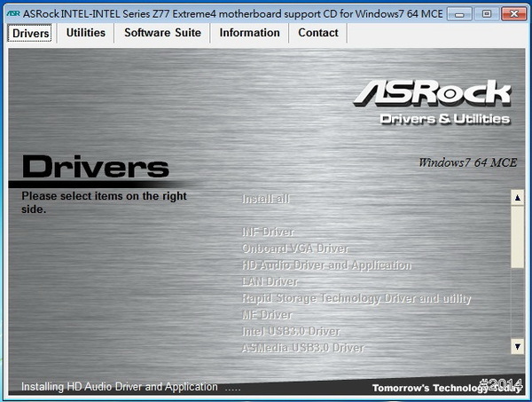Viewport: 532px width, 402px height.
Task: Minimize the ASRock support CD window
Action: [459, 14]
